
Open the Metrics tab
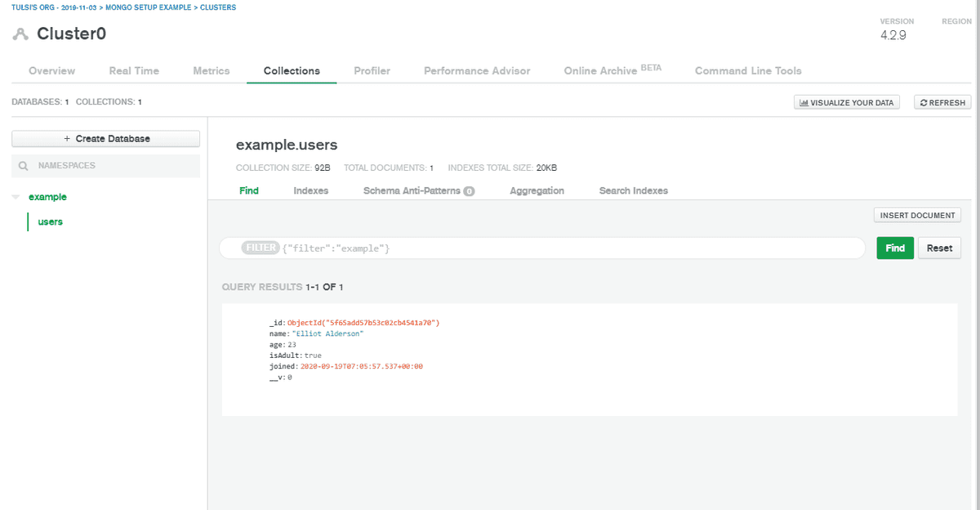211,70
